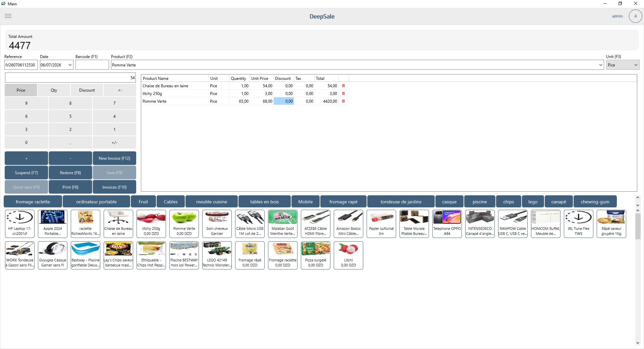
Task: Open Invoices (F10) list
Action: point(114,187)
